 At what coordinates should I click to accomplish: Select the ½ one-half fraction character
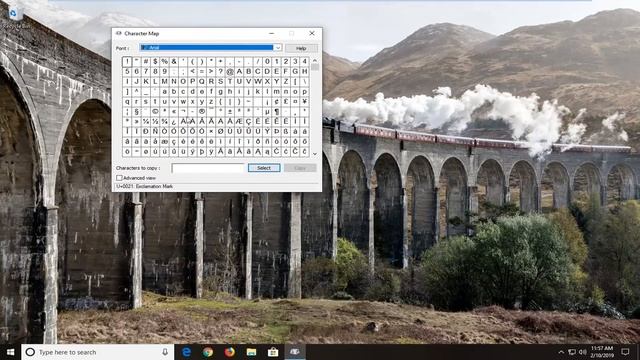(x=155, y=121)
